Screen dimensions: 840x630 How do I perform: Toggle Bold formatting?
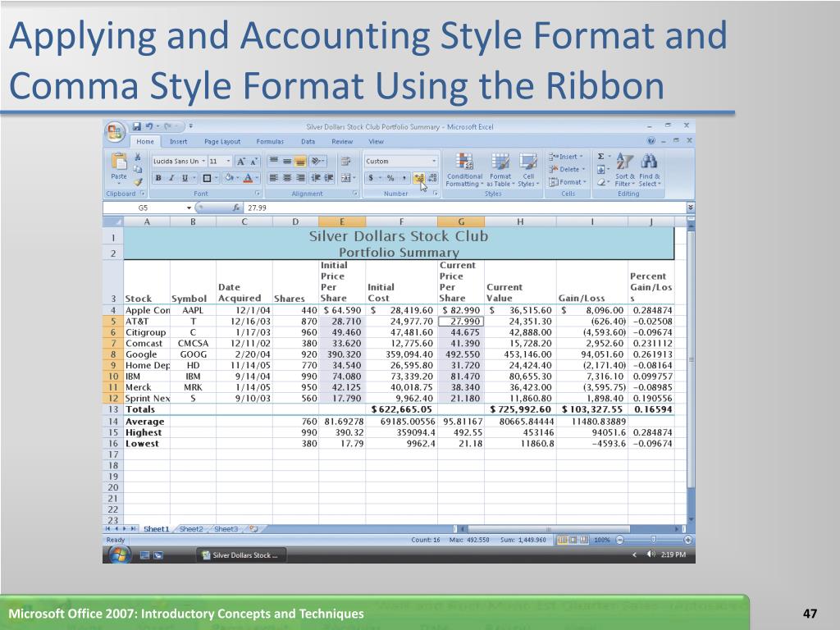point(158,178)
